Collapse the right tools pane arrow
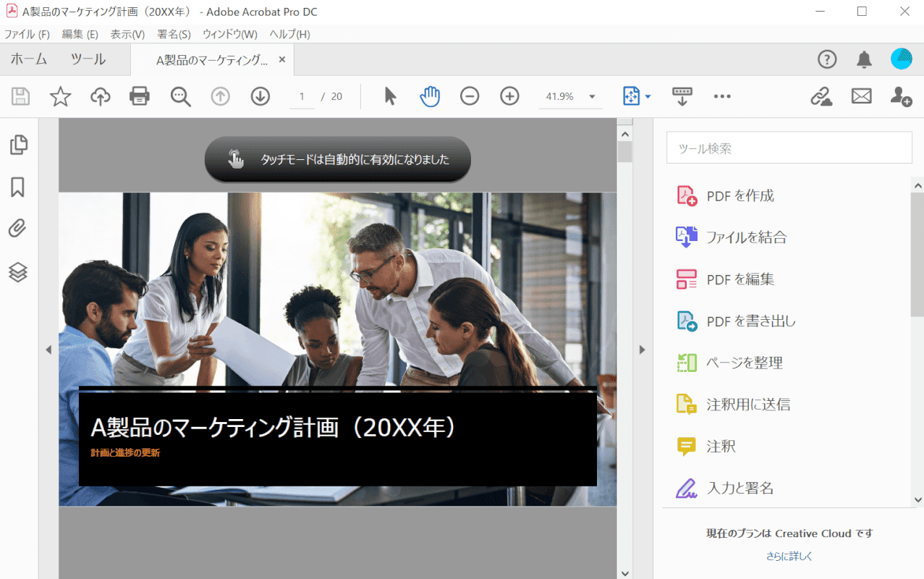The height and width of the screenshot is (579, 924). point(642,350)
